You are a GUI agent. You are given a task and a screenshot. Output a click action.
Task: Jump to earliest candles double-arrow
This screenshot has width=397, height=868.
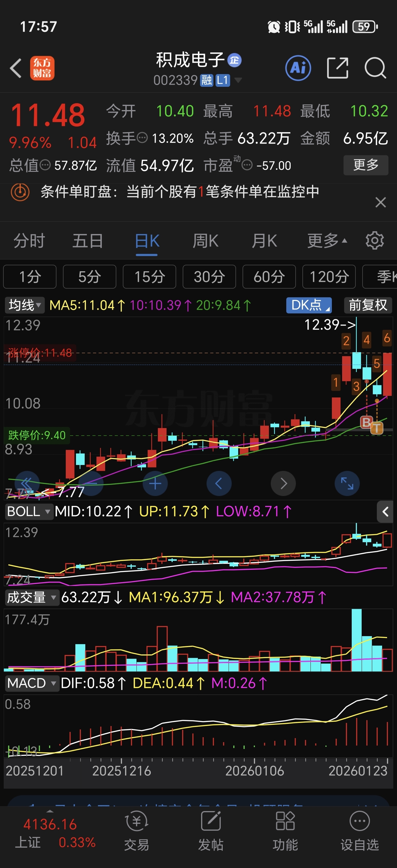[x=27, y=484]
